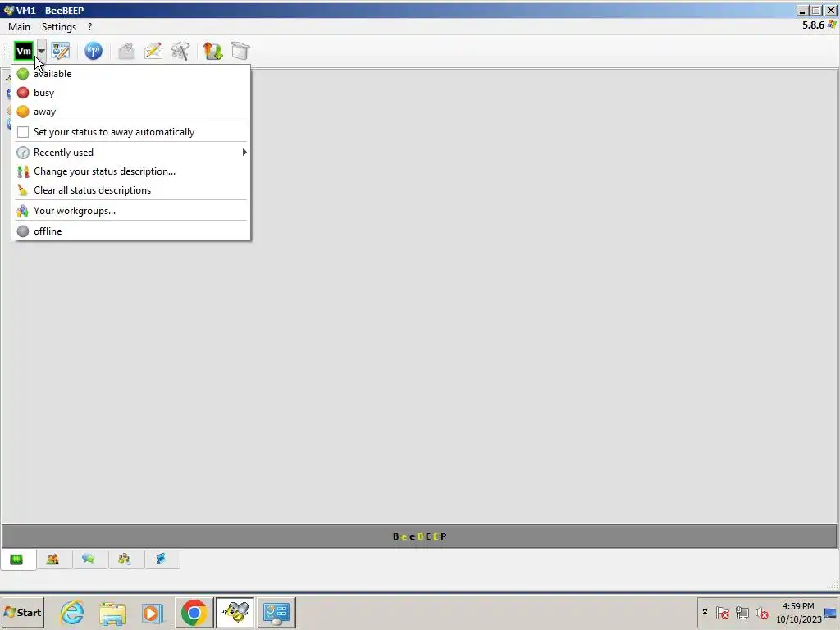Viewport: 840px width, 630px height.
Task: Click the white box icon in the toolbar
Action: [240, 51]
